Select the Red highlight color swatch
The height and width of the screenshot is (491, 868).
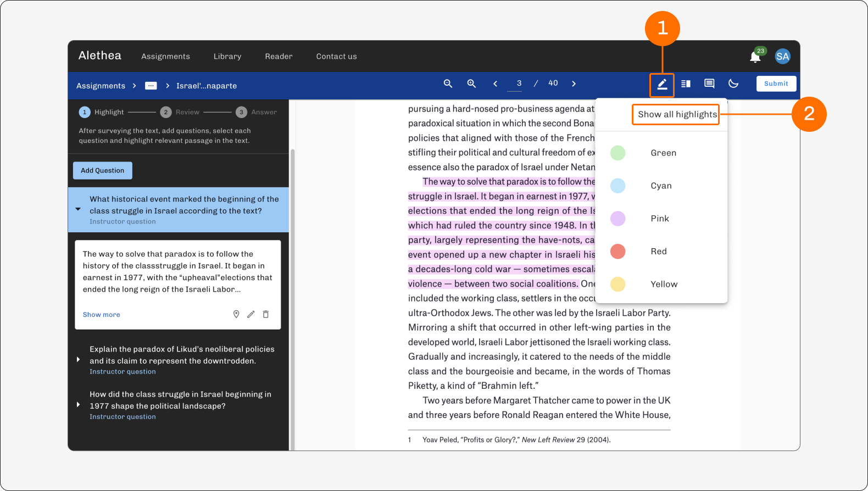[618, 252]
